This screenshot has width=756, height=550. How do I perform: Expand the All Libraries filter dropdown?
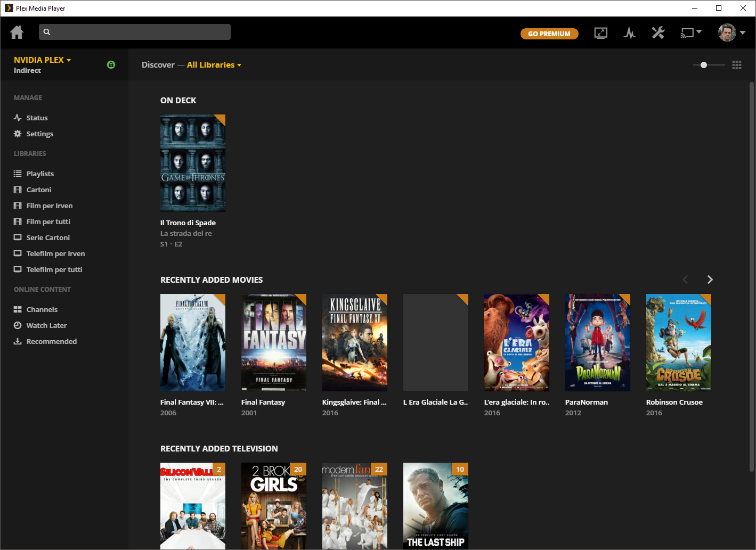214,65
